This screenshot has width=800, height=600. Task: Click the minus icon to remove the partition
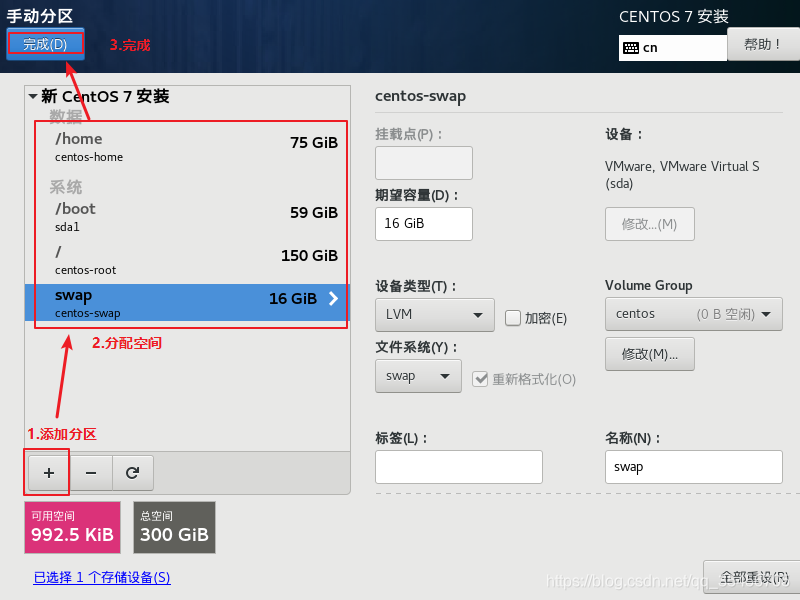pos(91,473)
